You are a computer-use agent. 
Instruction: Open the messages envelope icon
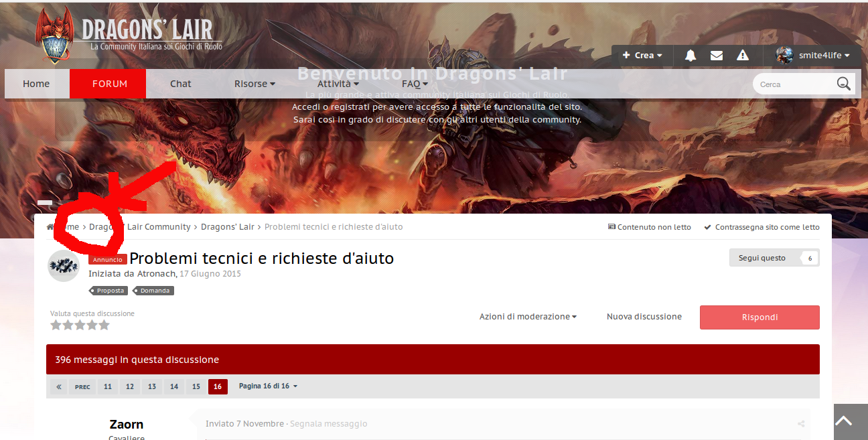pyautogui.click(x=717, y=56)
